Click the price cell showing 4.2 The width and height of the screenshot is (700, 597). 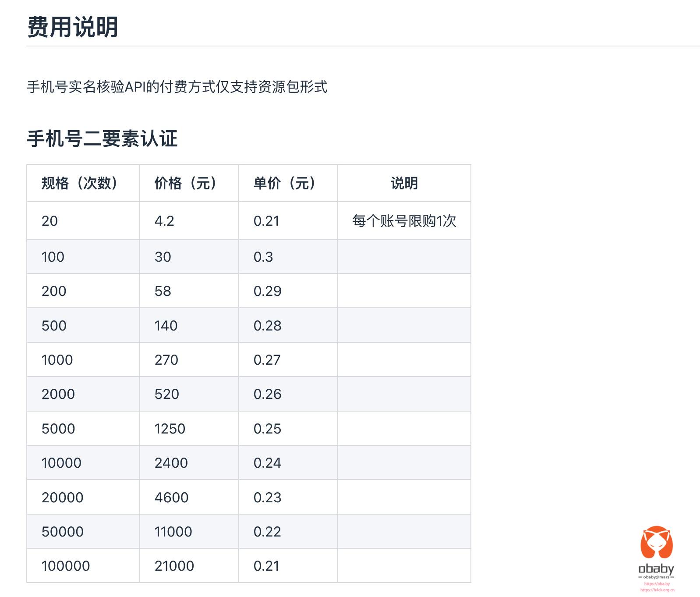coord(164,221)
